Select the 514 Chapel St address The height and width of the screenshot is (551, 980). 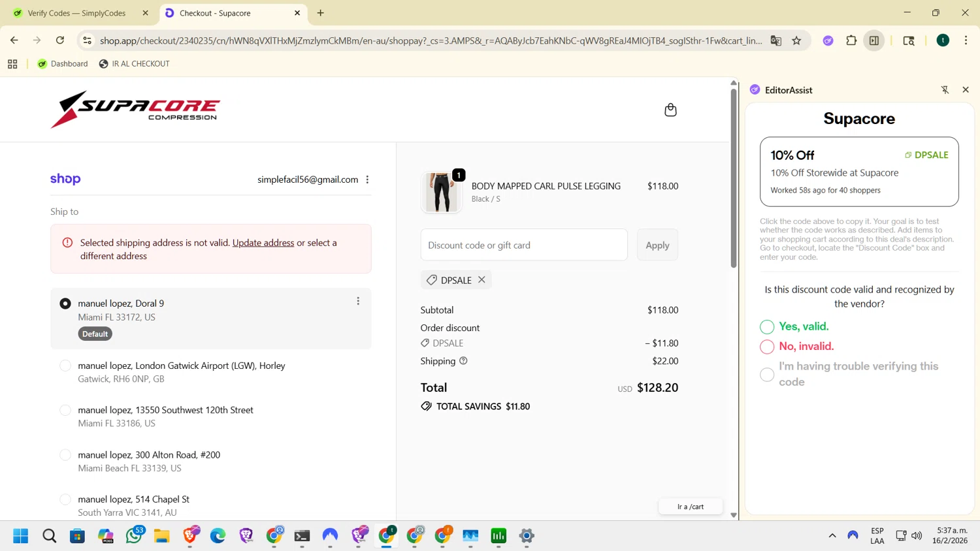click(x=65, y=499)
